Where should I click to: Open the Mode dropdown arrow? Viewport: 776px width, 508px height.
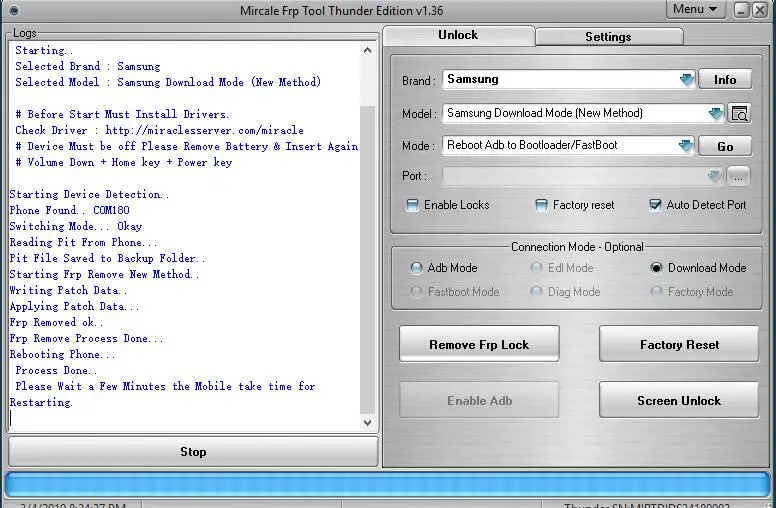click(685, 146)
